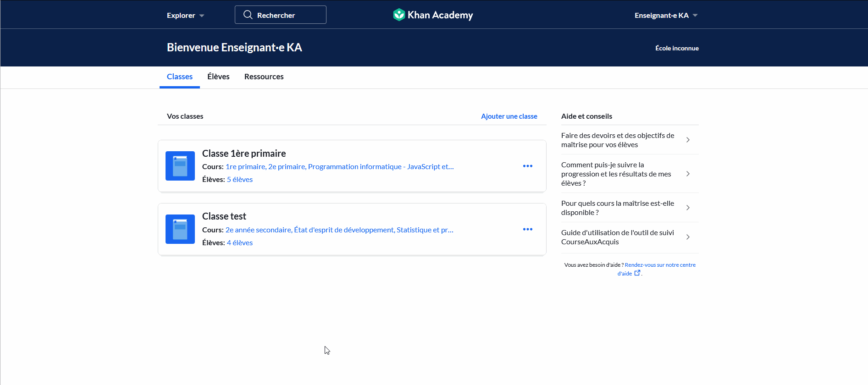Open the 4 élèves link

click(240, 242)
